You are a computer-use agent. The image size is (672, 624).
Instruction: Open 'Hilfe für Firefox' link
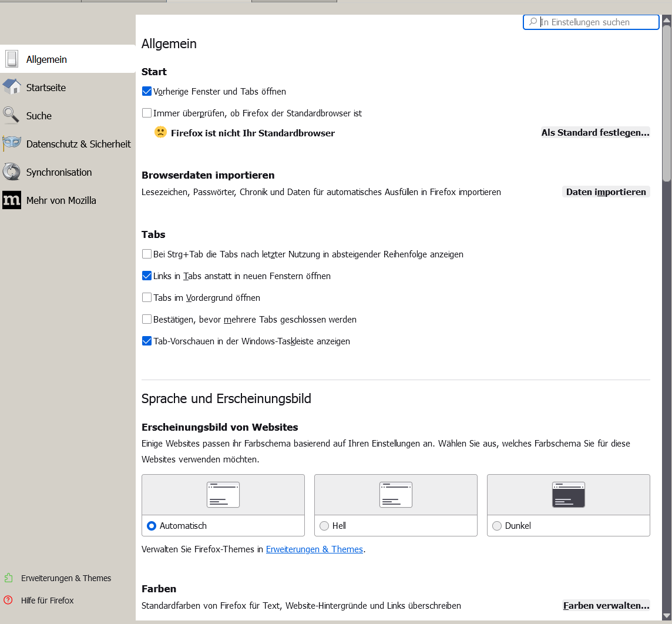click(47, 600)
